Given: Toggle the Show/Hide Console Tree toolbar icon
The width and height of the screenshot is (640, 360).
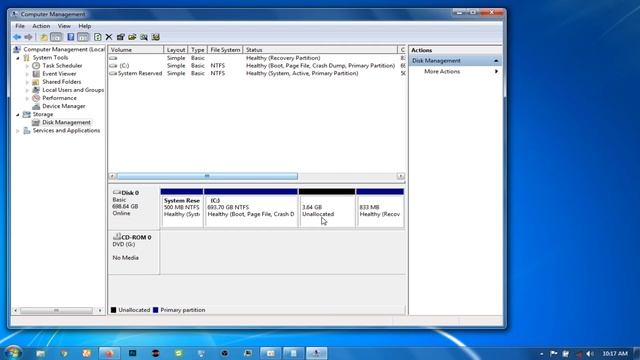Looking at the screenshot, I should tap(56, 37).
